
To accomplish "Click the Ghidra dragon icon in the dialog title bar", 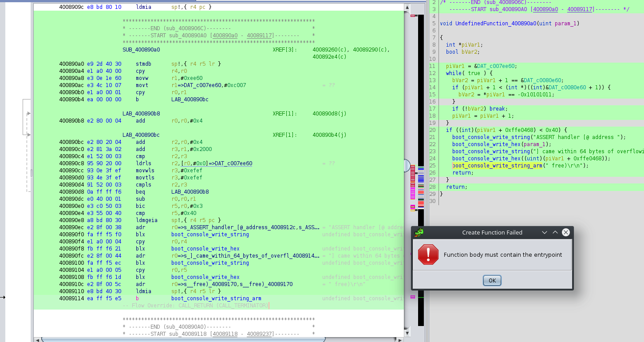I will (x=419, y=232).
